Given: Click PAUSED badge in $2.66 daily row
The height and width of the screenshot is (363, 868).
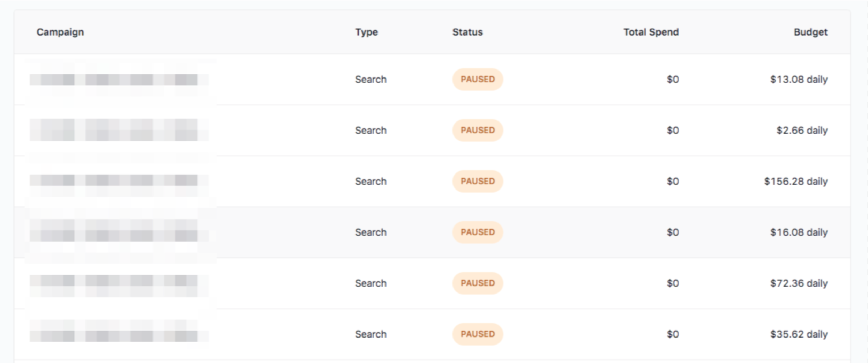Looking at the screenshot, I should (478, 130).
